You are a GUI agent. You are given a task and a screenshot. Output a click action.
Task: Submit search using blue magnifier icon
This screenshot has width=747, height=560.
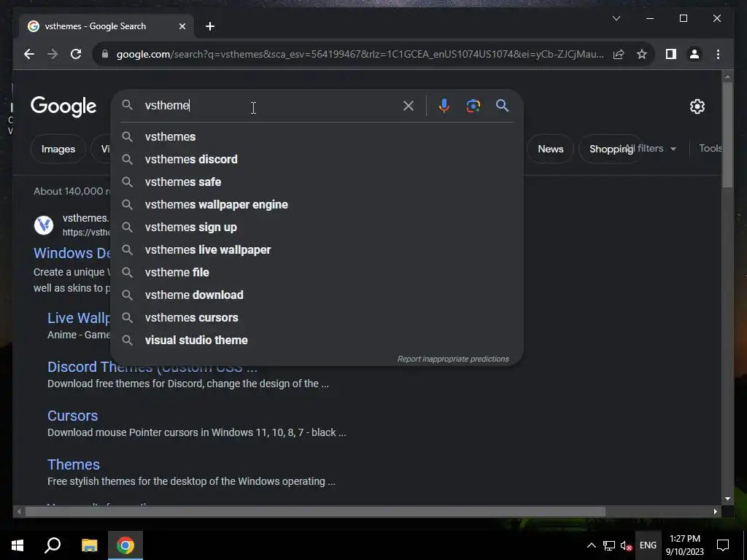(502, 106)
